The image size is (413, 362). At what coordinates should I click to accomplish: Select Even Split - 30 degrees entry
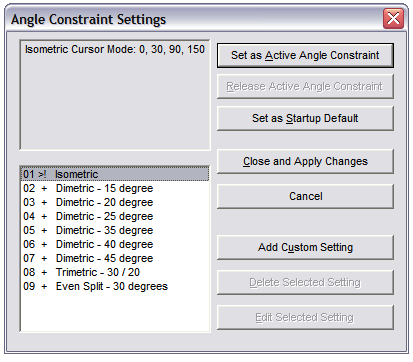point(115,286)
